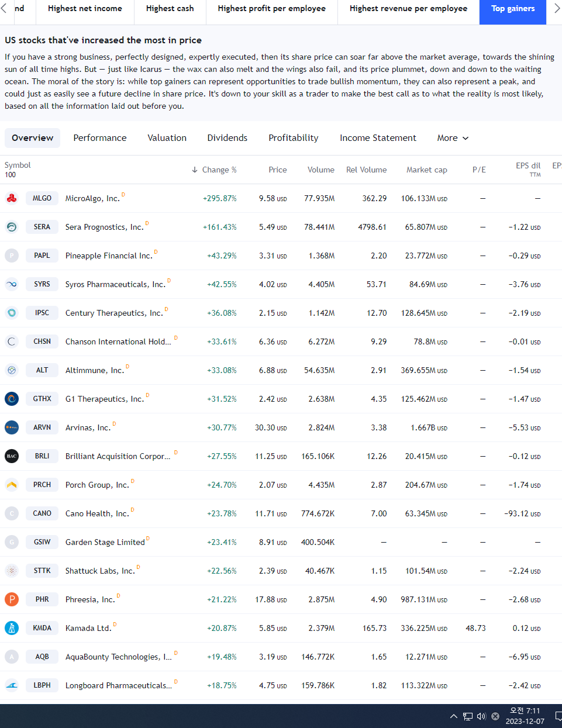Open the SERA ticker symbol
Viewport: 562px width, 728px height.
click(x=42, y=227)
